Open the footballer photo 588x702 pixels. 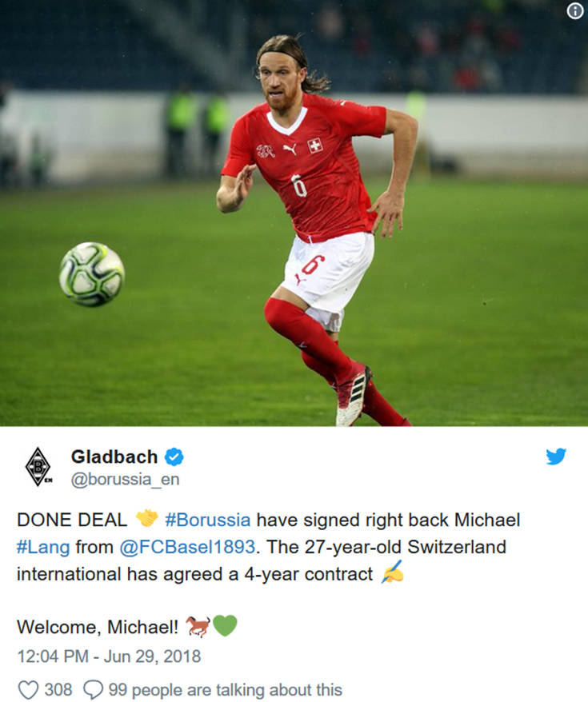coord(294,213)
